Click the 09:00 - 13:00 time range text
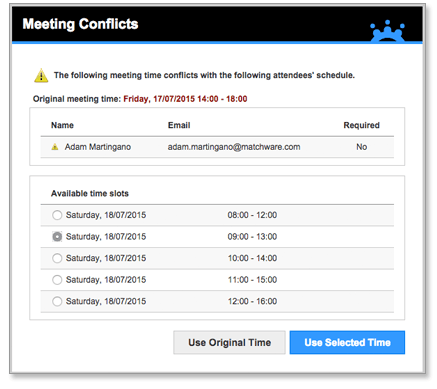The width and height of the screenshot is (437, 389). (x=252, y=237)
